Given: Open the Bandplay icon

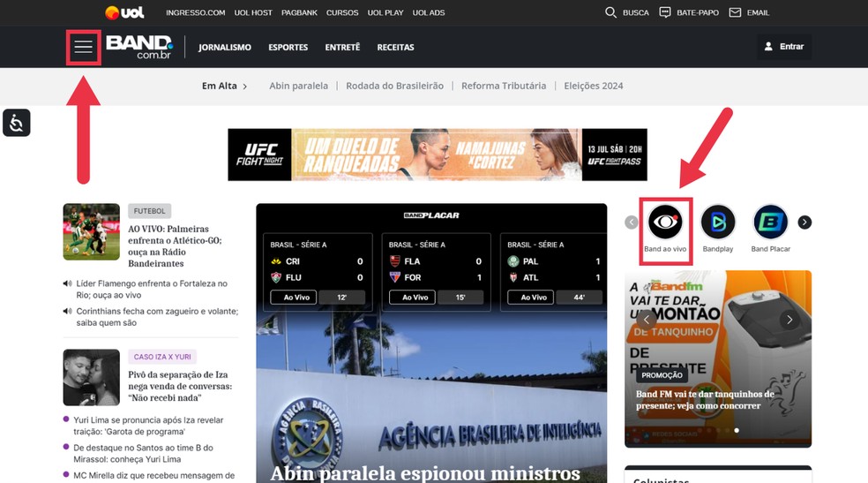Looking at the screenshot, I should click(x=718, y=223).
